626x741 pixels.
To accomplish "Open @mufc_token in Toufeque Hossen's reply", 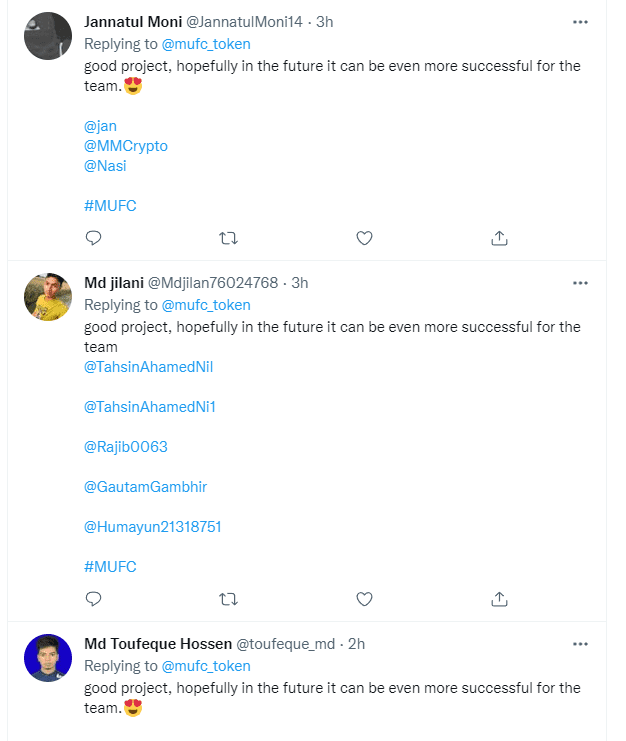I will coord(206,666).
